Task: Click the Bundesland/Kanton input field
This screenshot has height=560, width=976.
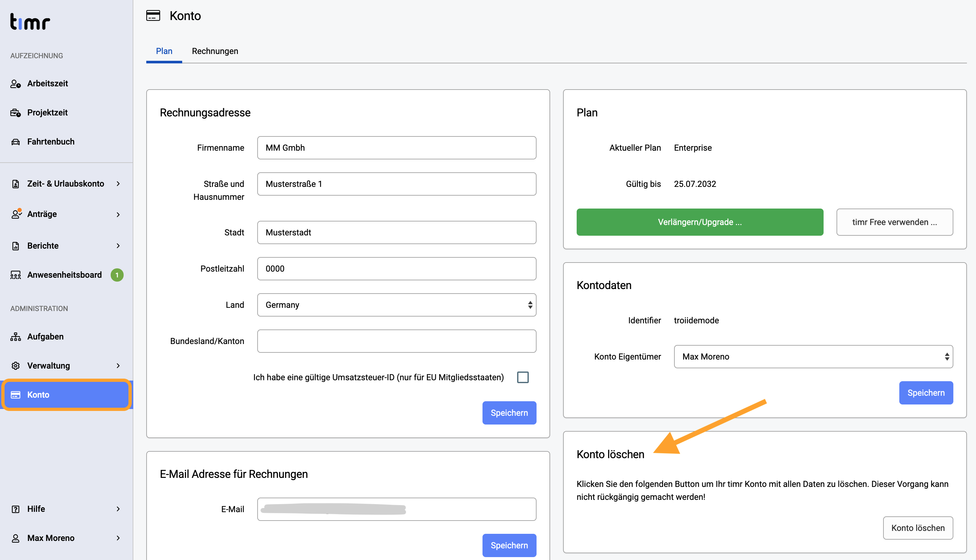Action: click(x=396, y=341)
